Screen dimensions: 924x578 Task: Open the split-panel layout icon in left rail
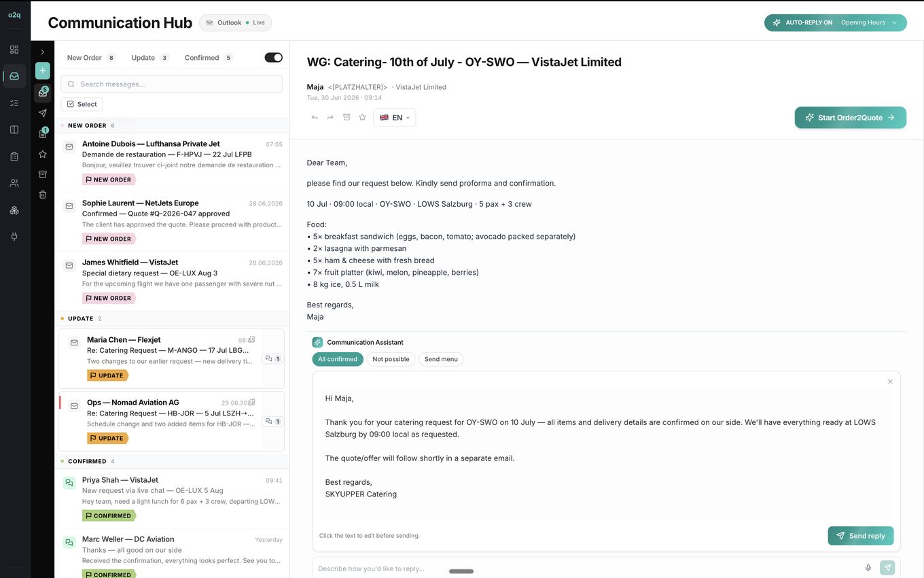[x=14, y=129]
